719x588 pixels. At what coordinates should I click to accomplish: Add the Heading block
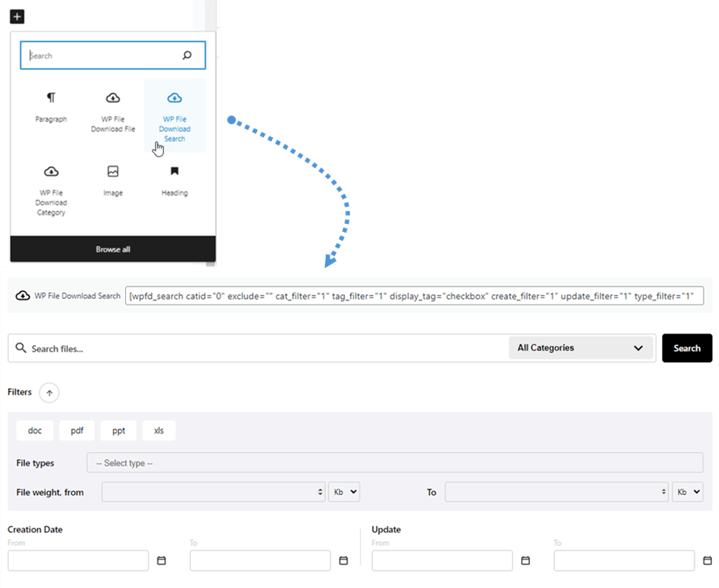(174, 172)
